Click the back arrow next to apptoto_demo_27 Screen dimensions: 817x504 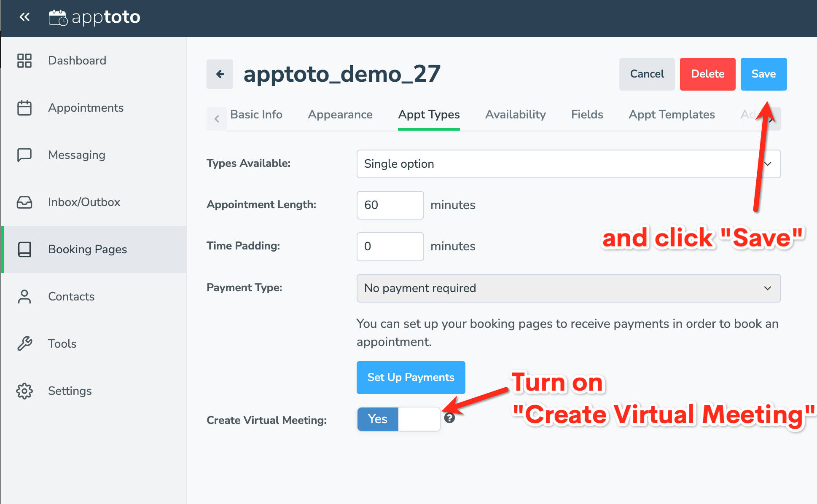219,74
